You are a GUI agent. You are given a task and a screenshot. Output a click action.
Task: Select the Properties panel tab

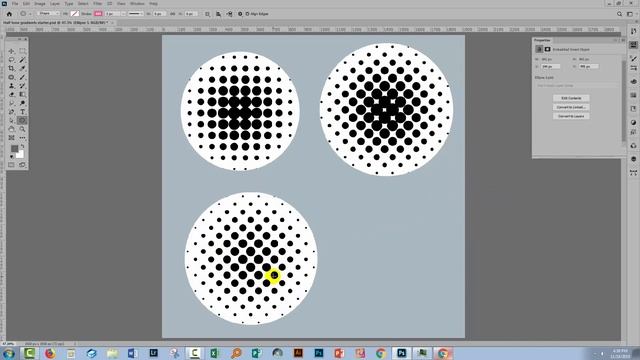[x=542, y=40]
